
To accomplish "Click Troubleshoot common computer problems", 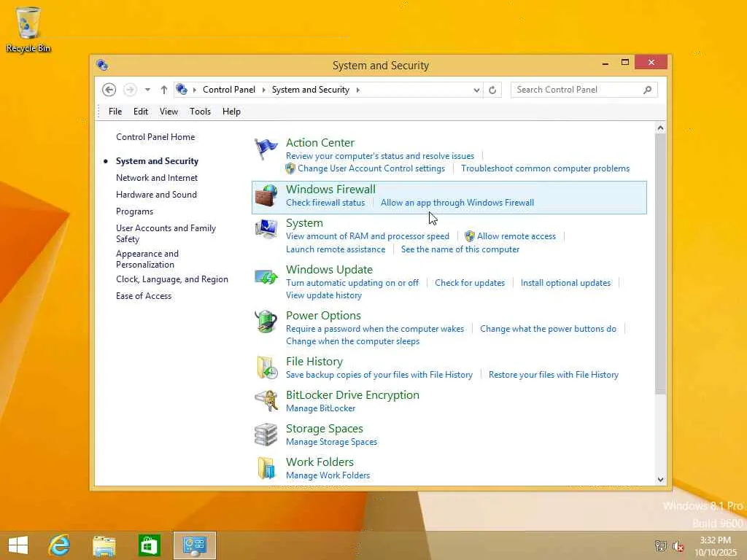I will [545, 168].
